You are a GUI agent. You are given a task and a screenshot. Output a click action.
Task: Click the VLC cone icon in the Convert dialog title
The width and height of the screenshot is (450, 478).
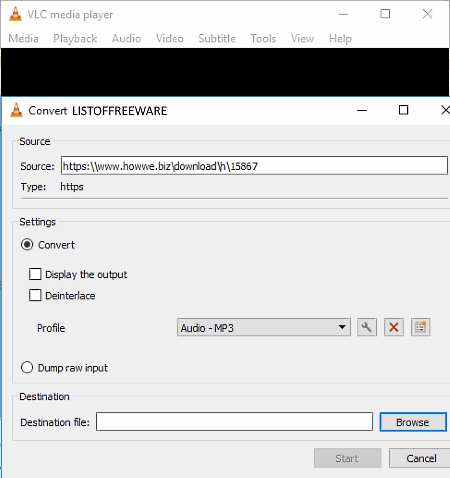click(16, 110)
